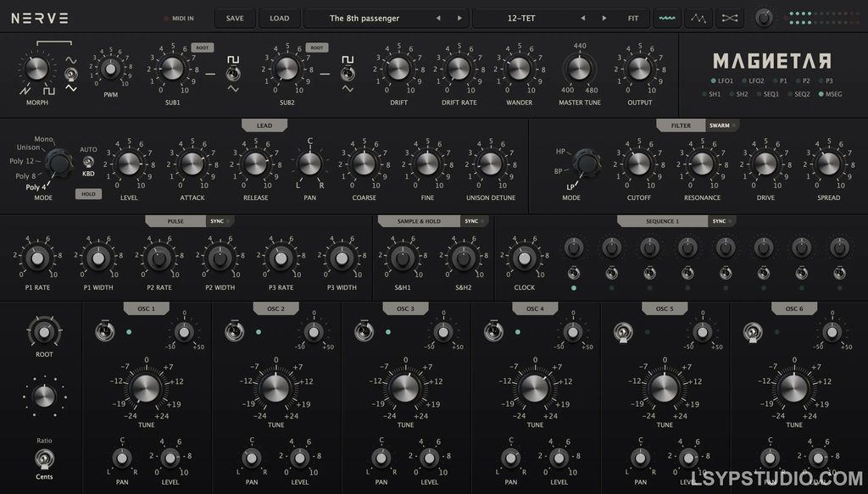Switch to the SEQ1 modulation tab
Viewport: 868px width, 494px height.
coord(768,94)
